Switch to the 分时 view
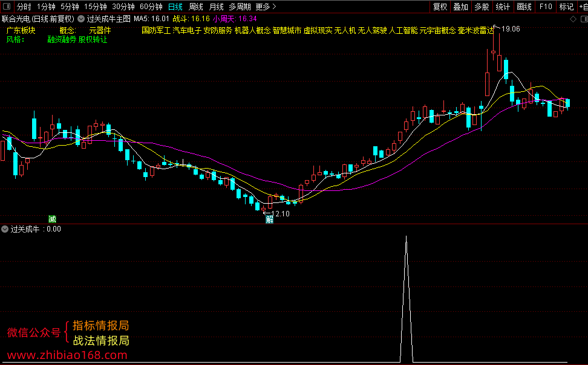Viewport: 588px width, 365px height. [24, 7]
